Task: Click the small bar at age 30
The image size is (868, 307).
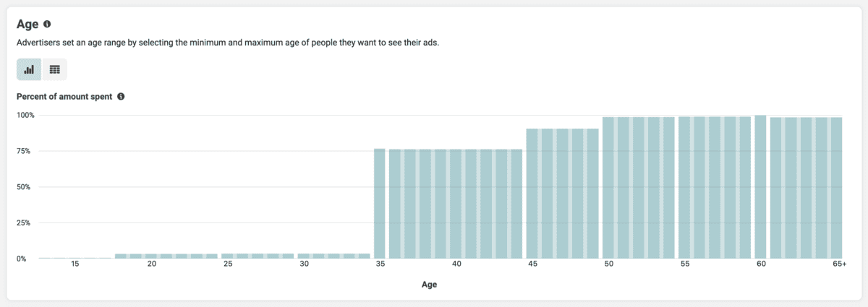Action: [x=303, y=256]
